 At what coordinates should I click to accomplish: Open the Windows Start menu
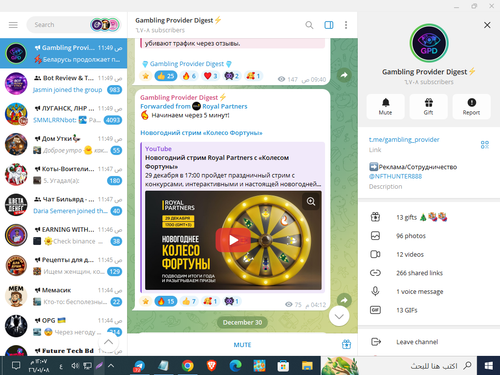click(489, 366)
